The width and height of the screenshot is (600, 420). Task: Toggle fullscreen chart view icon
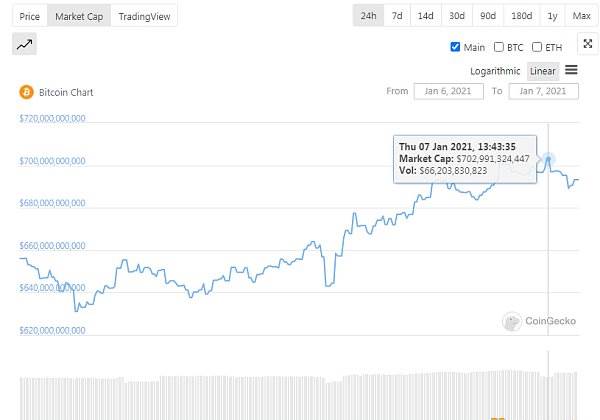(586, 44)
